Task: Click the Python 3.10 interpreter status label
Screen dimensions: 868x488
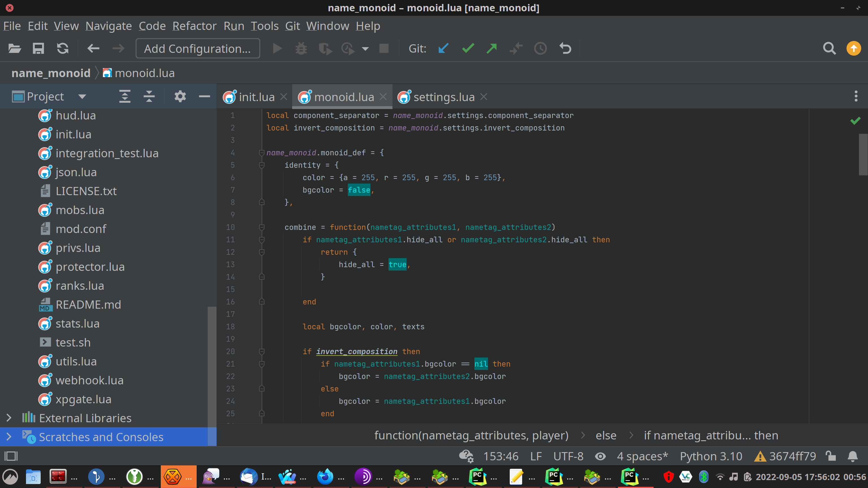Action: click(x=711, y=456)
